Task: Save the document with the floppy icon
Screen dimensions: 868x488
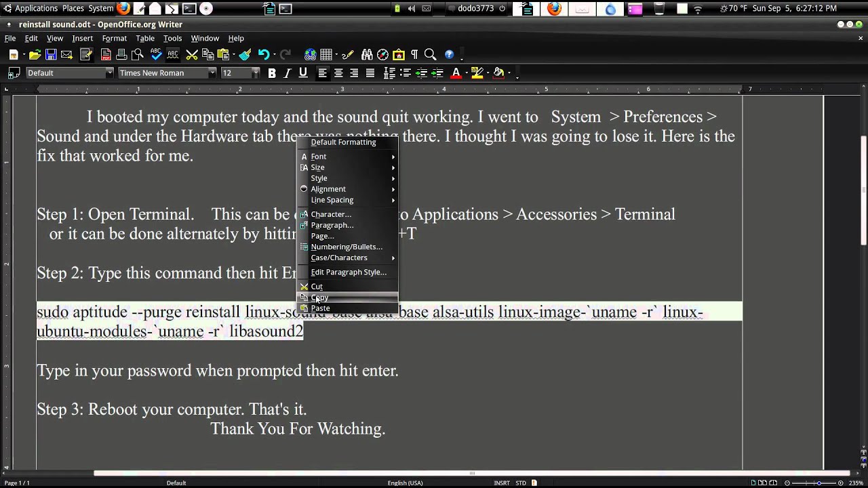Action: pos(51,55)
